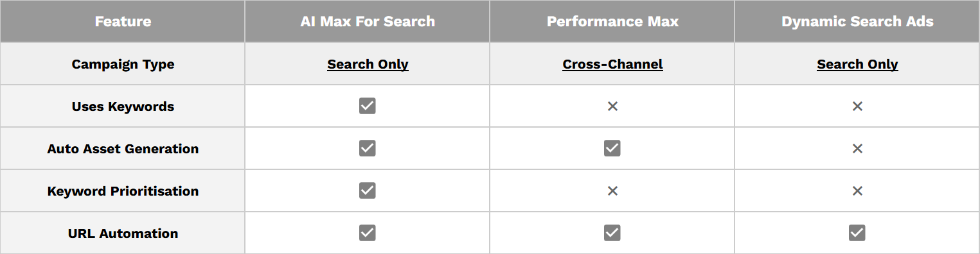The image size is (980, 254).
Task: Toggle URL Automation checkbox for Performance Max
Action: (x=612, y=233)
